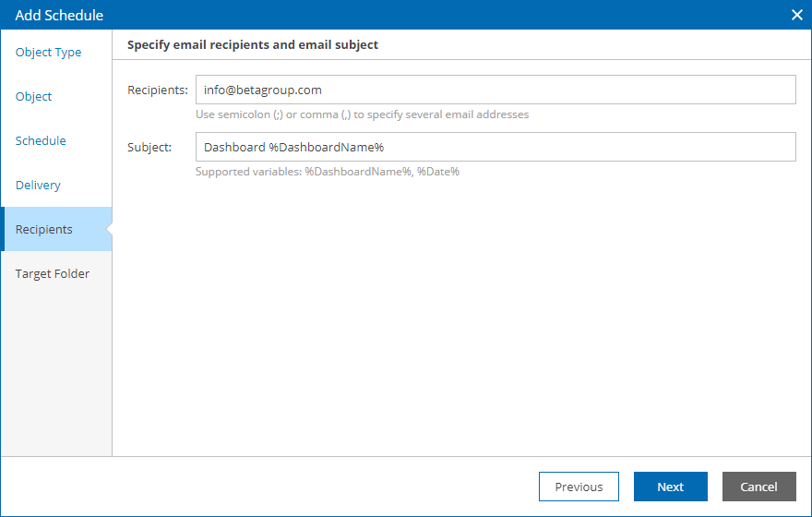Cancel the Add Schedule wizard
Image resolution: width=812 pixels, height=517 pixels.
(758, 487)
